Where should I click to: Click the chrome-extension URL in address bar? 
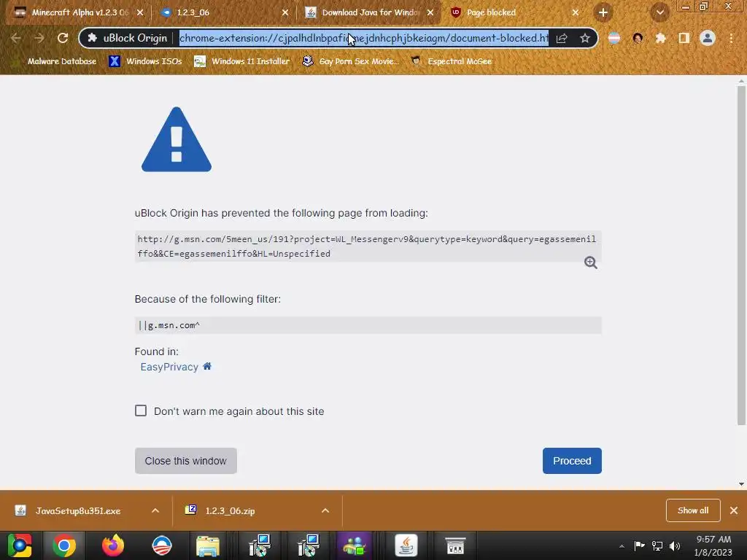[x=364, y=38]
